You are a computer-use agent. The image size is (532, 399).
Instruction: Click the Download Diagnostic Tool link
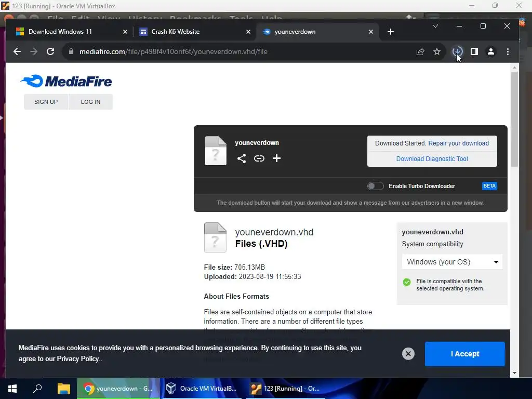[432, 159]
